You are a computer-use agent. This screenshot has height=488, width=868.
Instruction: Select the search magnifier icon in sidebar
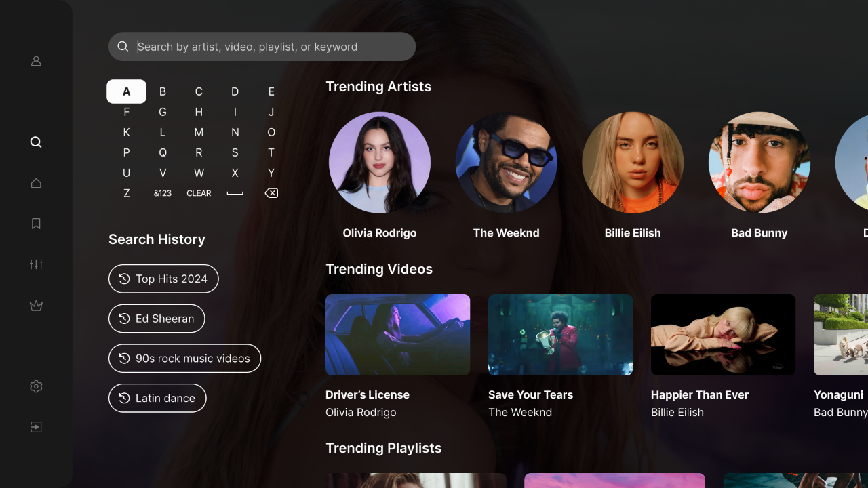pos(35,142)
